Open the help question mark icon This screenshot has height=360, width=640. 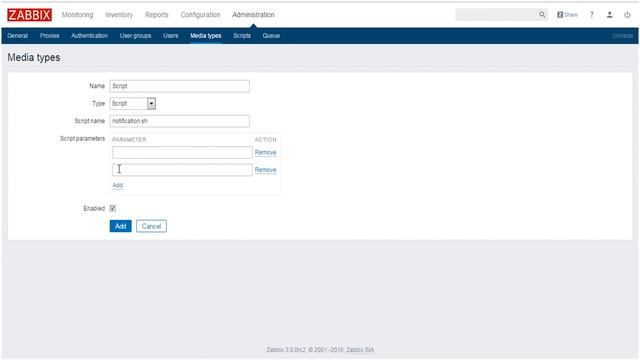click(591, 15)
